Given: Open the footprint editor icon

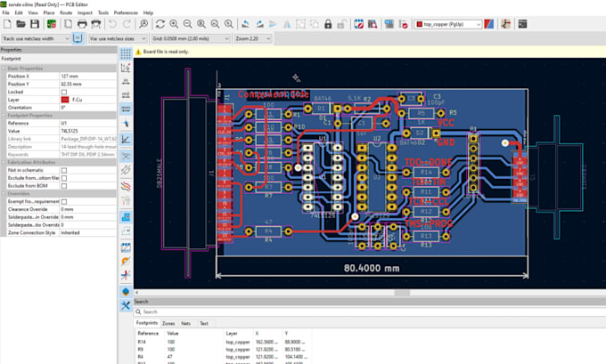Looking at the screenshot, I should (x=358, y=24).
